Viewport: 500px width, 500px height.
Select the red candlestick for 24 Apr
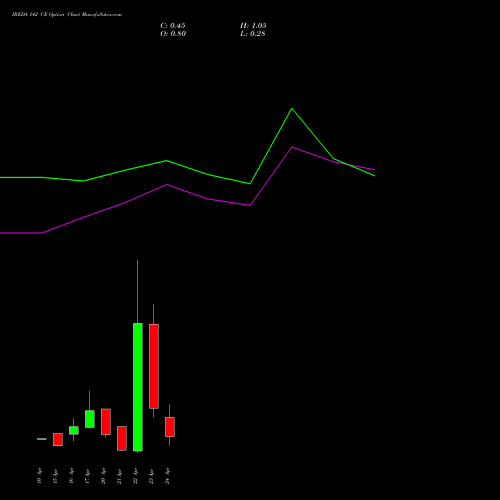pyautogui.click(x=170, y=427)
